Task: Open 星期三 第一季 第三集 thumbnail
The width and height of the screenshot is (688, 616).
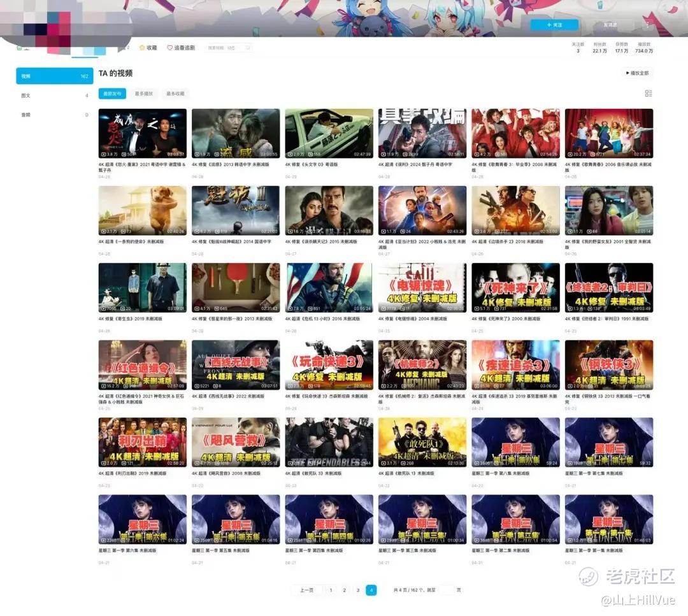Action: [422, 519]
